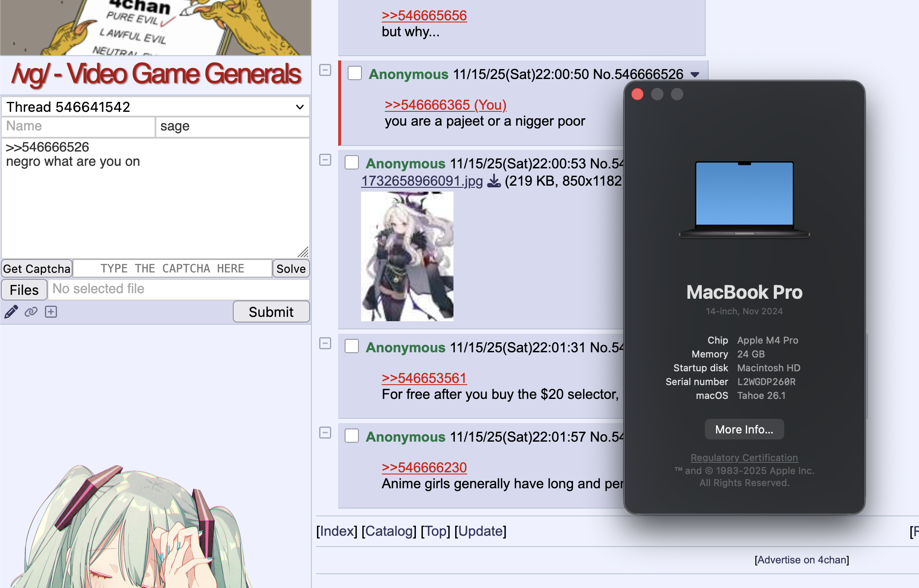Viewport: 919px width, 588px height.
Task: Collapse the post by Anonymous at 22:00:50
Action: pyautogui.click(x=325, y=70)
